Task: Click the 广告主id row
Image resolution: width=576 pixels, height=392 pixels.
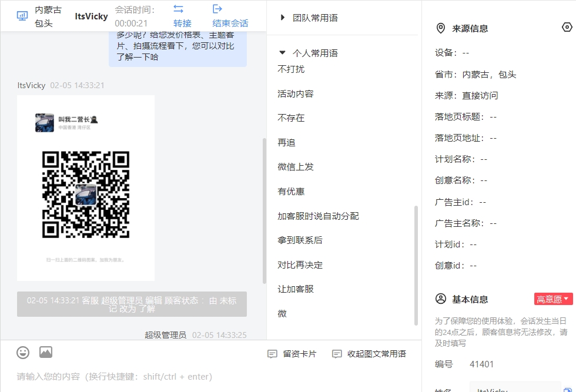Action: pos(460,202)
